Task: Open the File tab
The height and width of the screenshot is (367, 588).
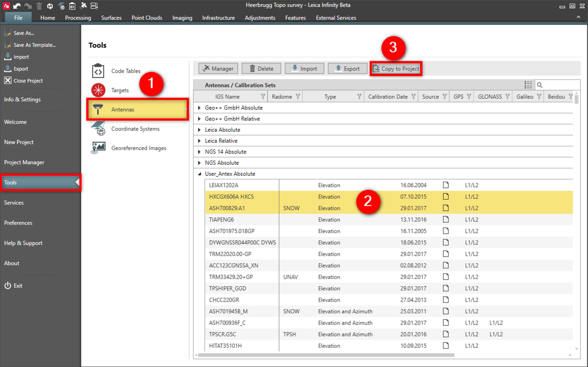Action: coord(18,18)
